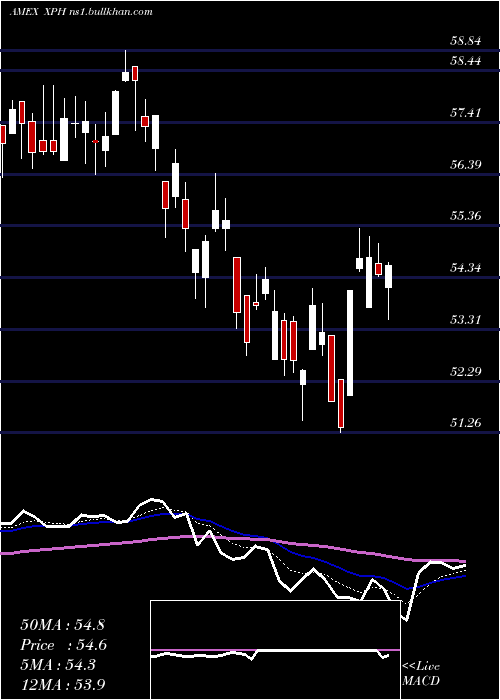Screen dimensions: 500x700
Task: Click the 58.44 price level label
Action: 465,61
